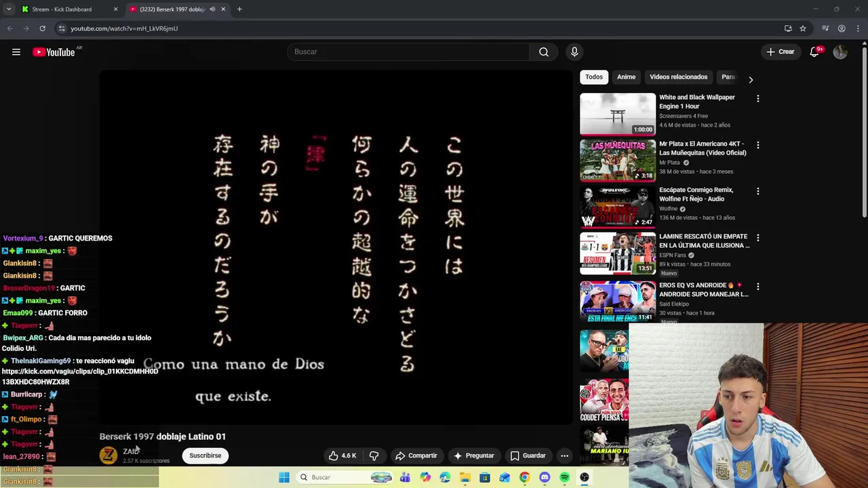Open options for Las Muñequitas video
The width and height of the screenshot is (868, 488).
(x=758, y=145)
